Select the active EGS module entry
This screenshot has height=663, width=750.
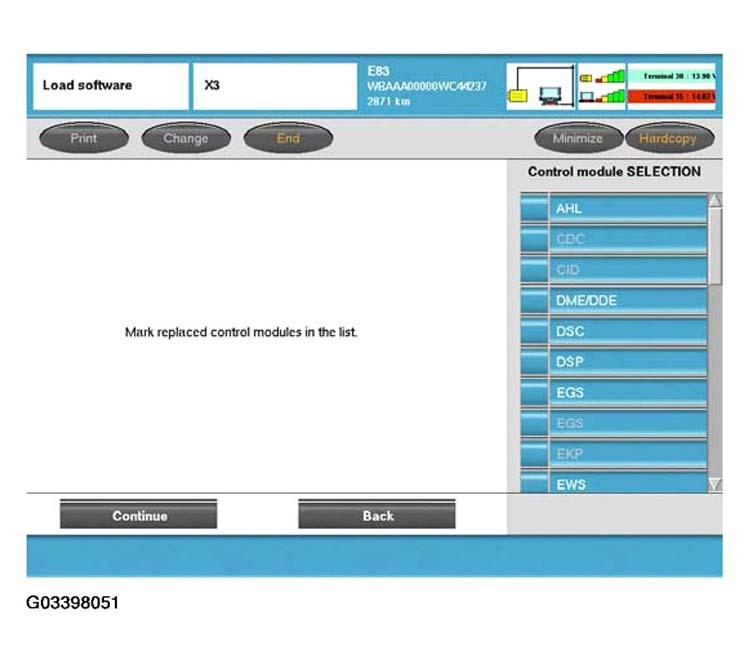628,393
